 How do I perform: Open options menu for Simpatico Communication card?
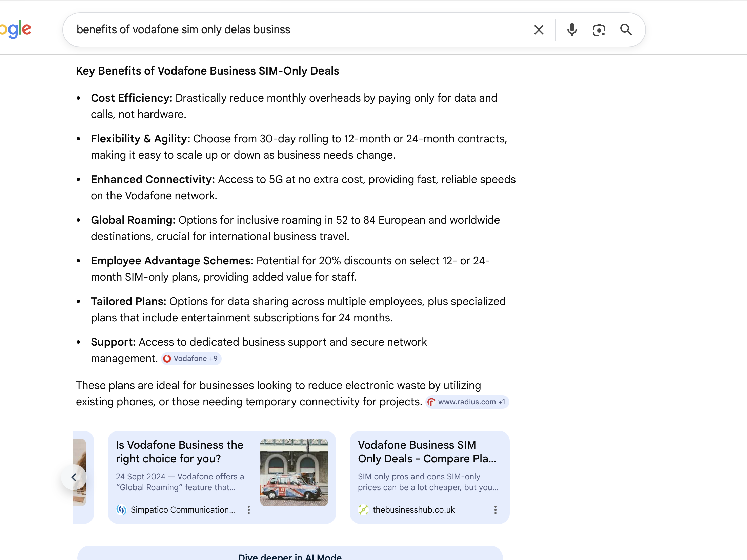tap(249, 510)
